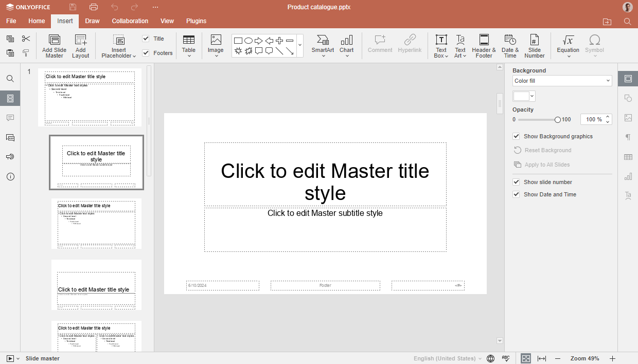Select the second slide layout thumbnail
This screenshot has height=364, width=638.
[96, 162]
